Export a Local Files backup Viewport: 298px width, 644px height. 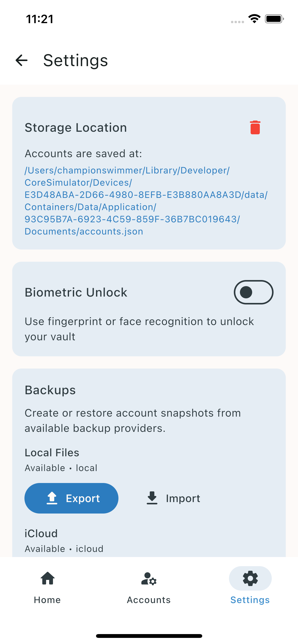71,498
